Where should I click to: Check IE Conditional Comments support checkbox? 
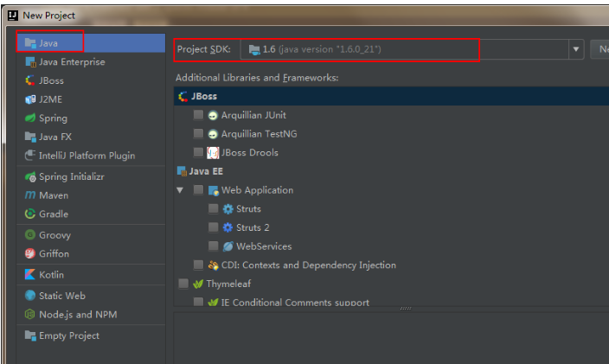coord(198,302)
